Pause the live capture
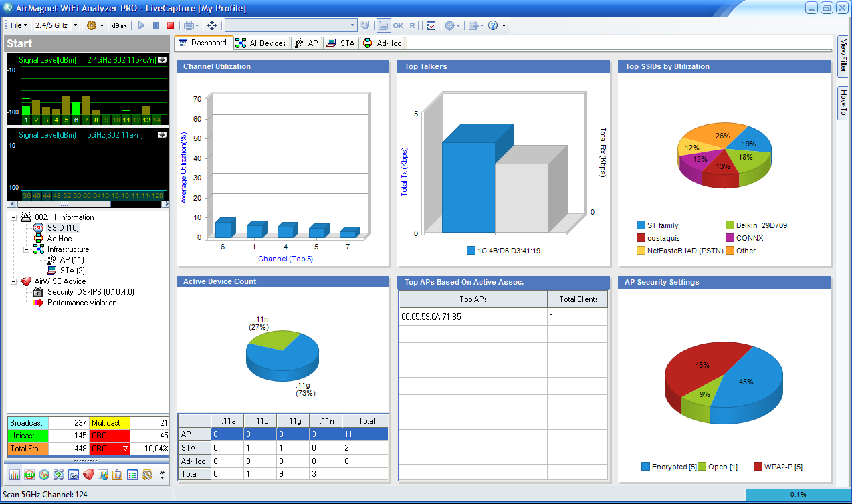This screenshot has width=852, height=504. tap(156, 25)
